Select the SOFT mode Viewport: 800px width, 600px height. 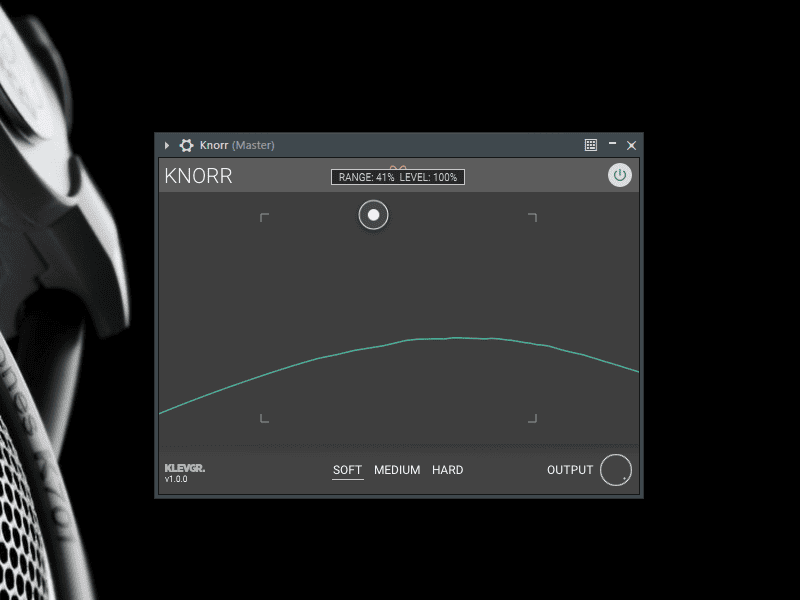(x=347, y=470)
